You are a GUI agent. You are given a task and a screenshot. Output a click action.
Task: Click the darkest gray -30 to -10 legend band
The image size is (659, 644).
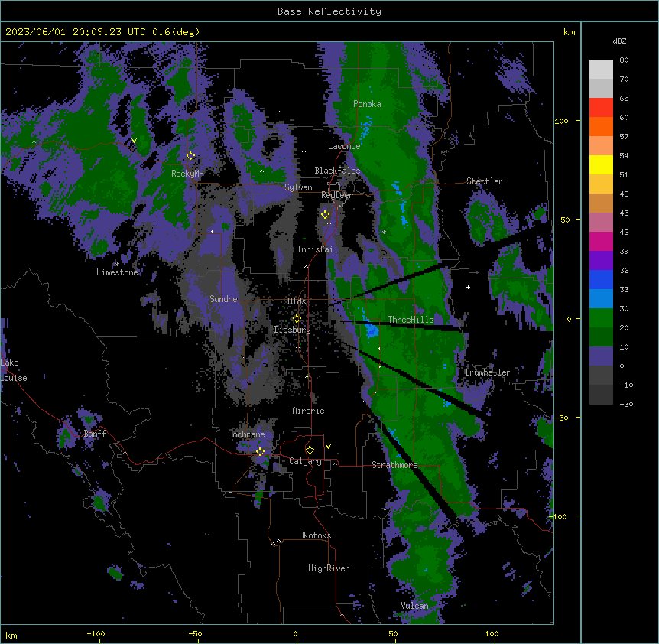[601, 395]
